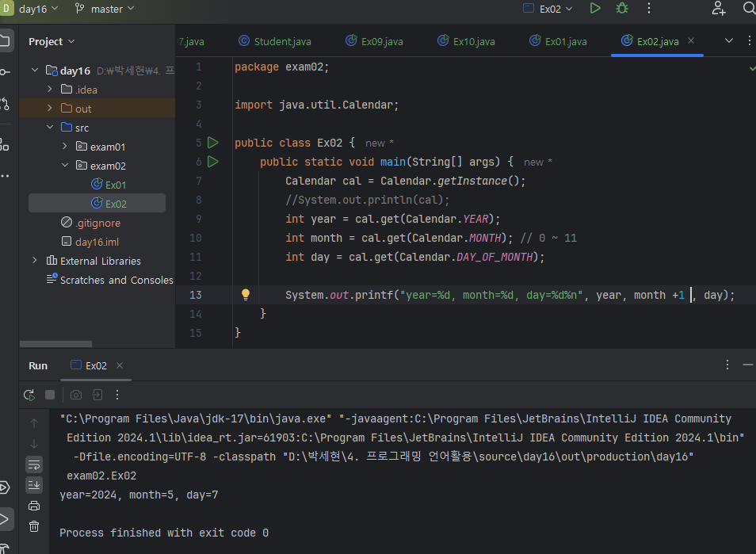756x554 pixels.
Task: Click the exit-arrow icon beside the camera icon
Action: [x=97, y=395]
